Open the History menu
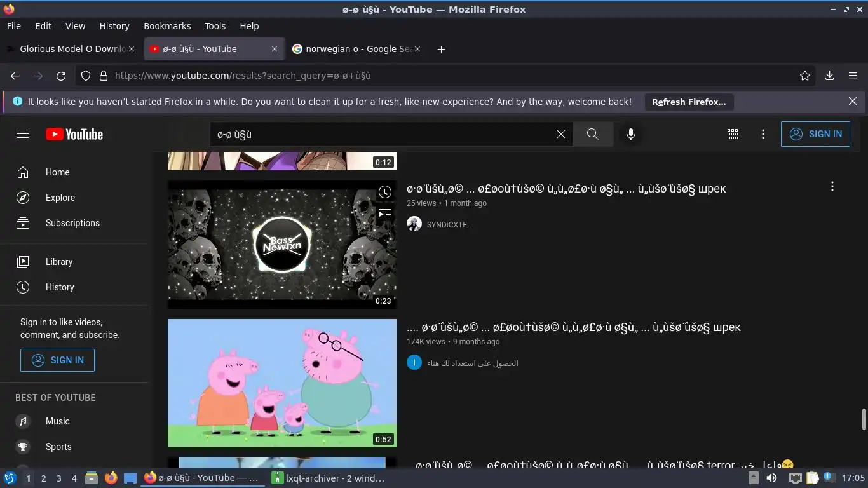 click(x=114, y=26)
